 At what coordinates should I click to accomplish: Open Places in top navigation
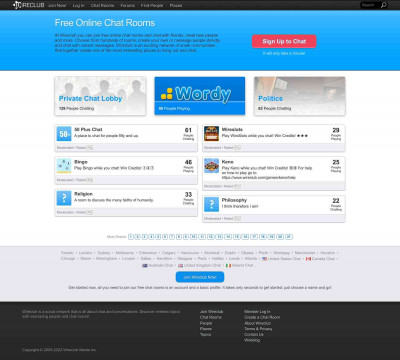point(176,5)
